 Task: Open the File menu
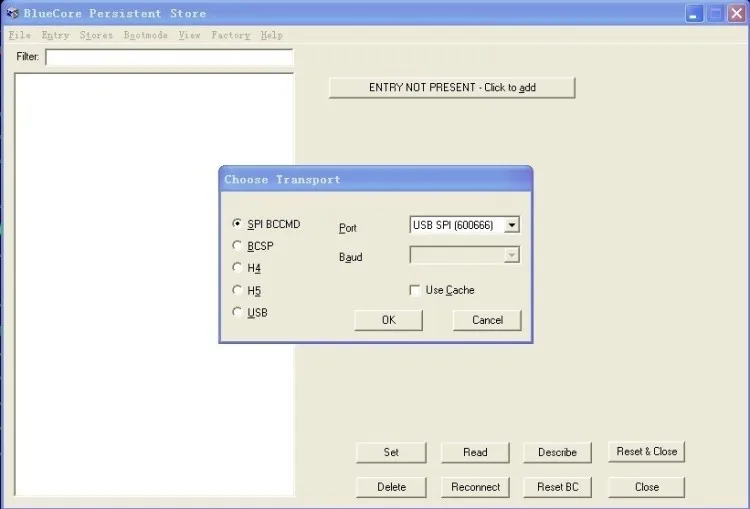click(x=20, y=35)
